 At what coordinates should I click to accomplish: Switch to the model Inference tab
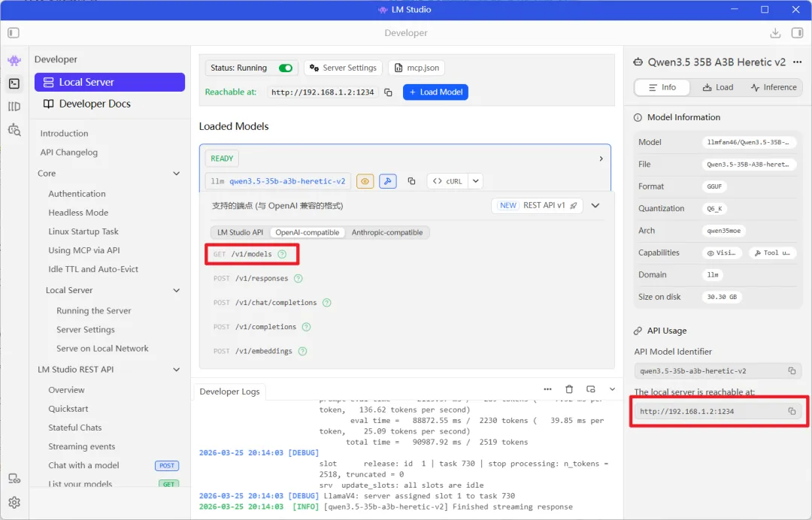click(774, 87)
